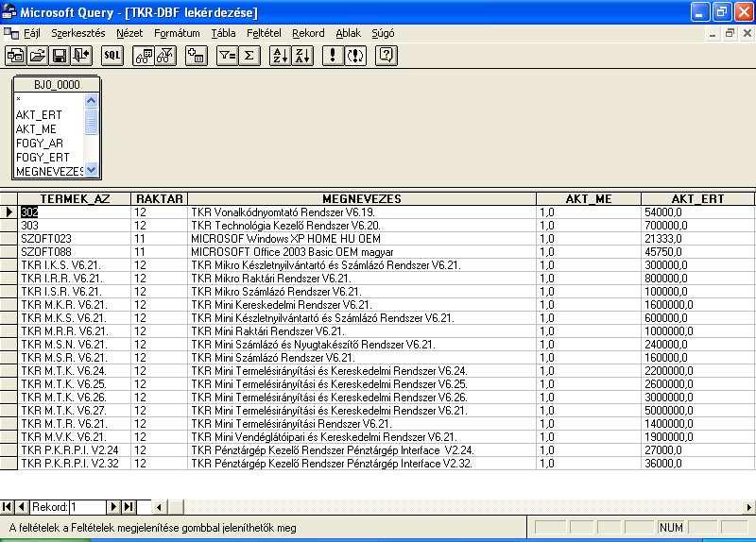The width and height of the screenshot is (756, 542).
Task: Toggle the Show/Hide Criteria icon
Action: (x=165, y=56)
